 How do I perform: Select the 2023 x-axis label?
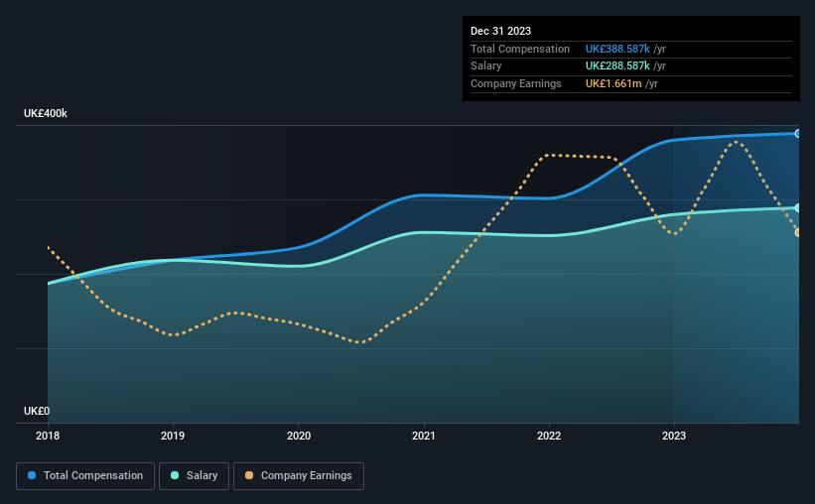point(674,436)
